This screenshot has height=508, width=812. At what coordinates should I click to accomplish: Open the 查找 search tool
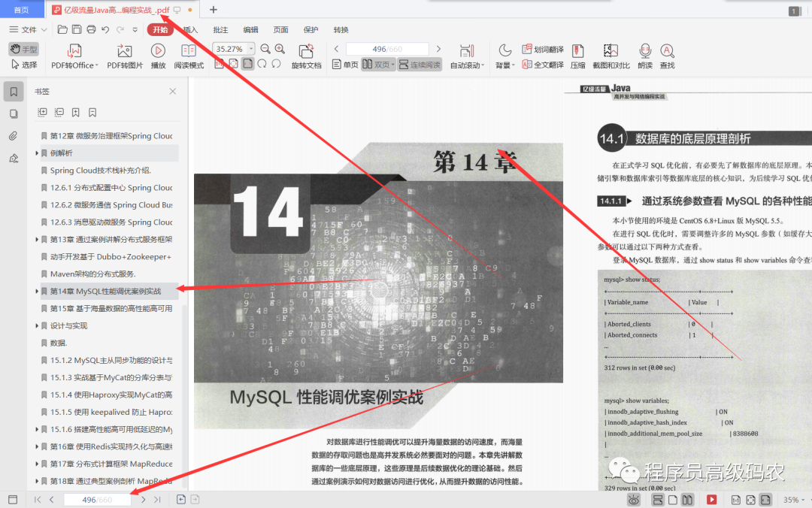667,56
